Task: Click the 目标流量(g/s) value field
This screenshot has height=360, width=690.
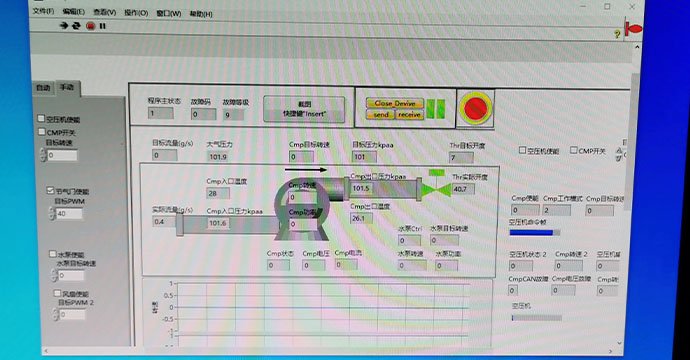Action: [165, 155]
